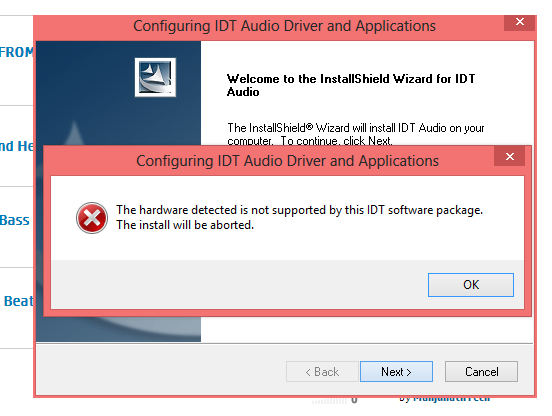The height and width of the screenshot is (416, 552).
Task: Click the 'To continue, click Next' description text
Action: pyautogui.click(x=336, y=141)
